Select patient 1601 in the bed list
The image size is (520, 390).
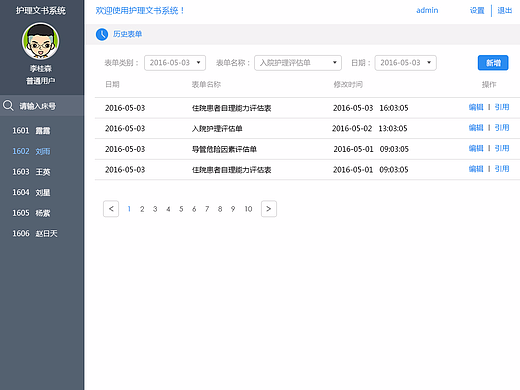tap(31, 131)
